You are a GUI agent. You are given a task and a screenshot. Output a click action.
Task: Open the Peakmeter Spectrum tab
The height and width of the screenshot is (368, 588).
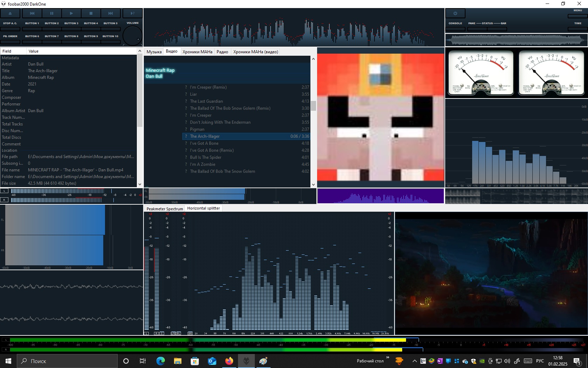(164, 209)
